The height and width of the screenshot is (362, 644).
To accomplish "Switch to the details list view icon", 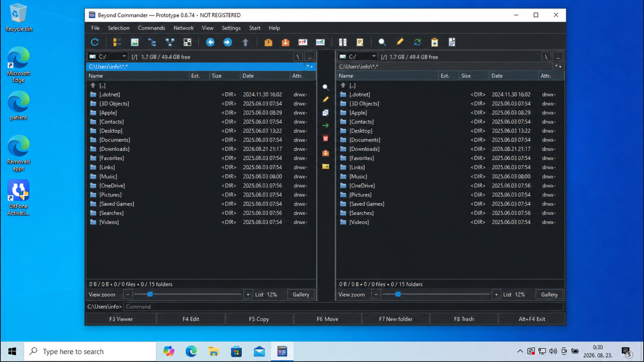I will (117, 42).
